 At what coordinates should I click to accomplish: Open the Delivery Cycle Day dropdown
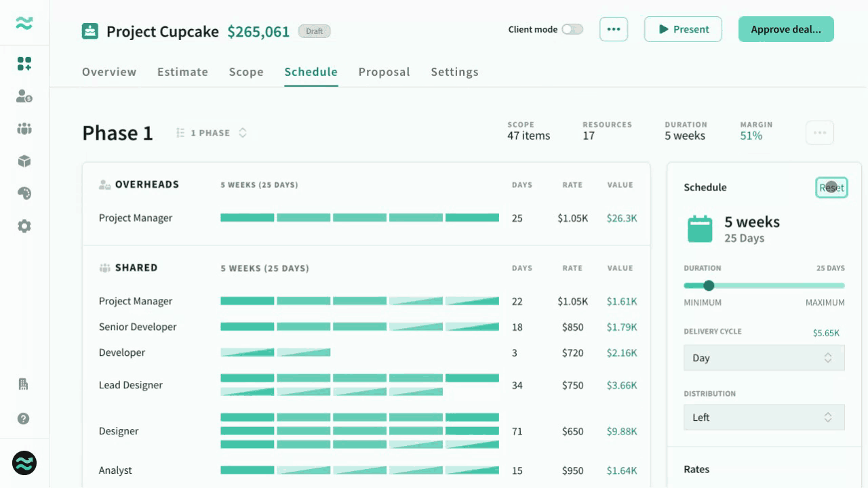tap(764, 358)
